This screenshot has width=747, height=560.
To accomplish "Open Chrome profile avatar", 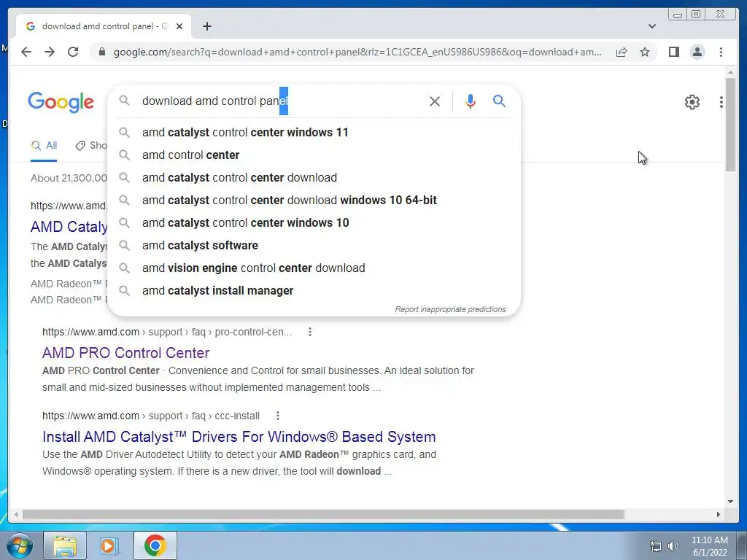I will point(697,52).
